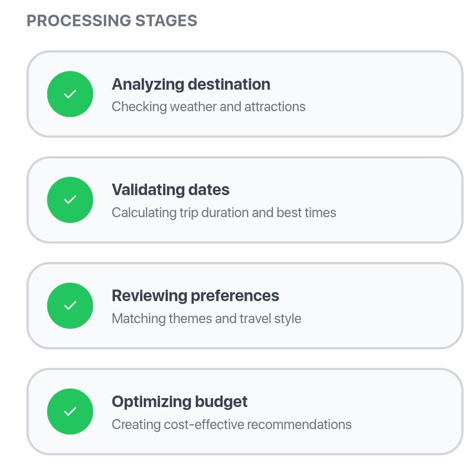The height and width of the screenshot is (470, 476).
Task: Select the Analyzing destination stage title
Action: [x=191, y=84]
